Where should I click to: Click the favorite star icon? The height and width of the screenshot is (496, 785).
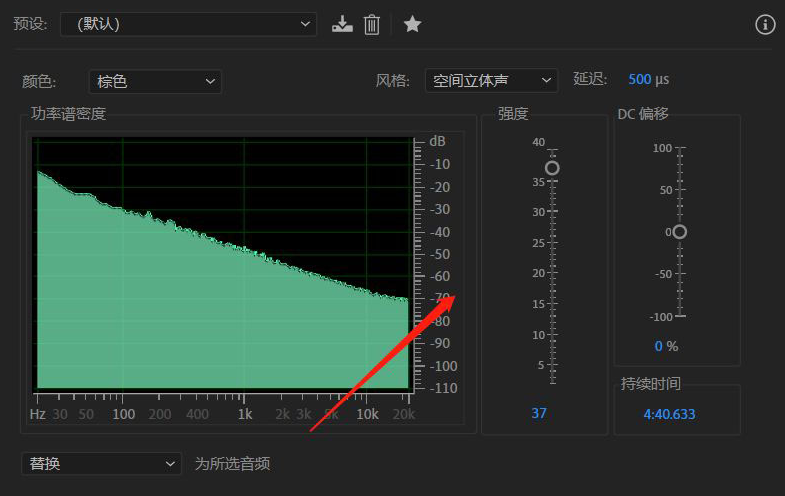click(412, 24)
